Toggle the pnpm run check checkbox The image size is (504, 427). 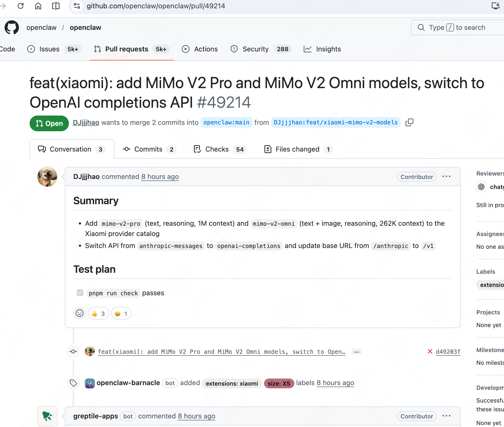pos(80,293)
